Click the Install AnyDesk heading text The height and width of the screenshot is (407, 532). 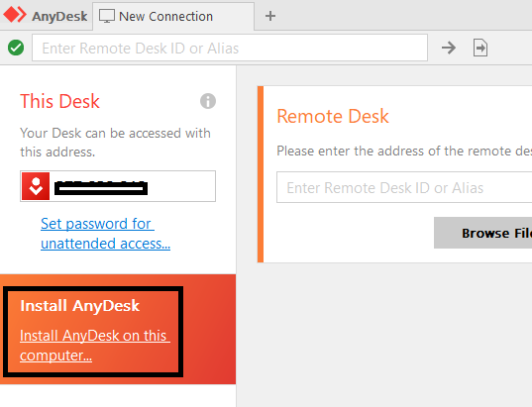click(79, 306)
